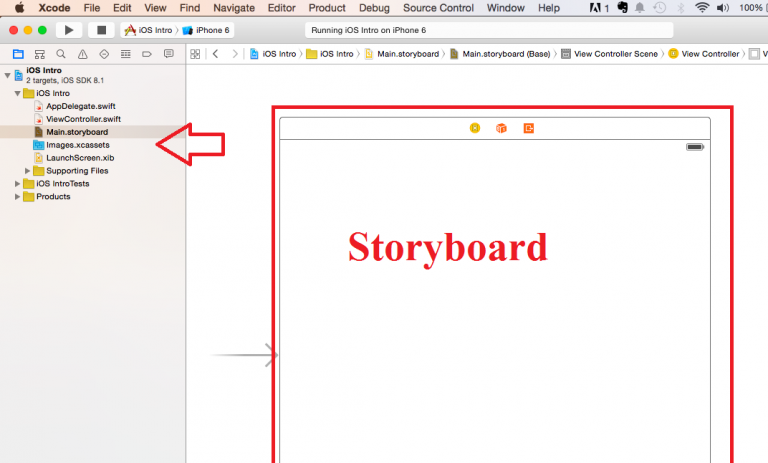Open the Editor menu

click(x=281, y=8)
